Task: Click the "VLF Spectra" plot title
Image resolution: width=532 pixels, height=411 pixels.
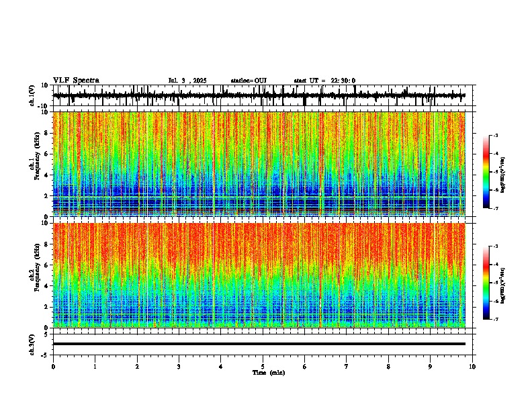Action: (76, 81)
